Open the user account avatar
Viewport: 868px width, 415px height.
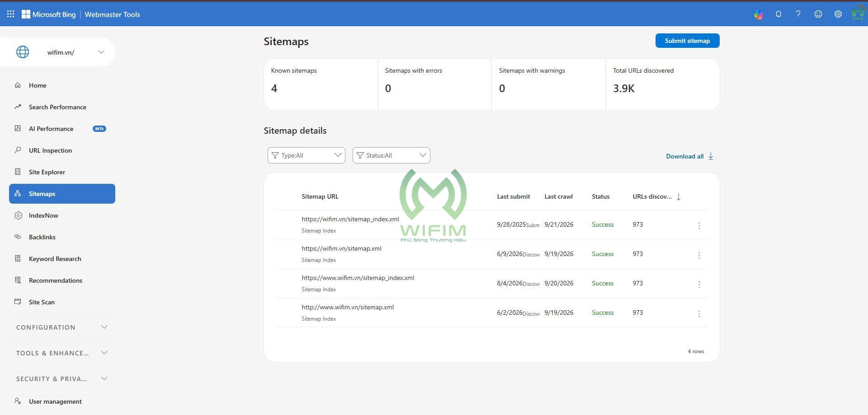(x=858, y=13)
